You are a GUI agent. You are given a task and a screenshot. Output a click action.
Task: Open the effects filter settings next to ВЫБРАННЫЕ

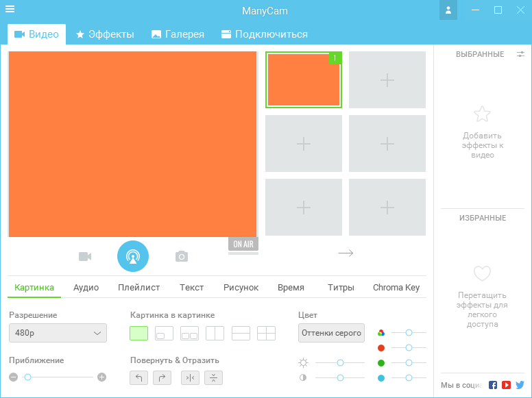[520, 54]
